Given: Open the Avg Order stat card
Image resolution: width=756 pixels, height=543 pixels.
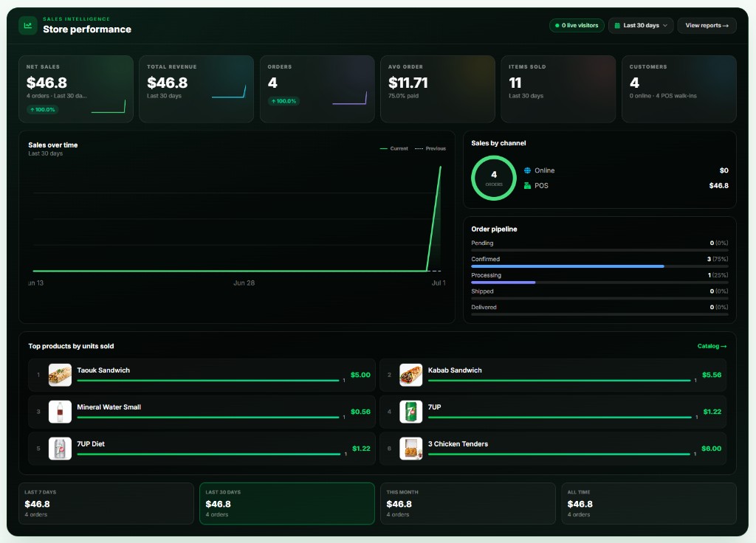Looking at the screenshot, I should pos(438,89).
